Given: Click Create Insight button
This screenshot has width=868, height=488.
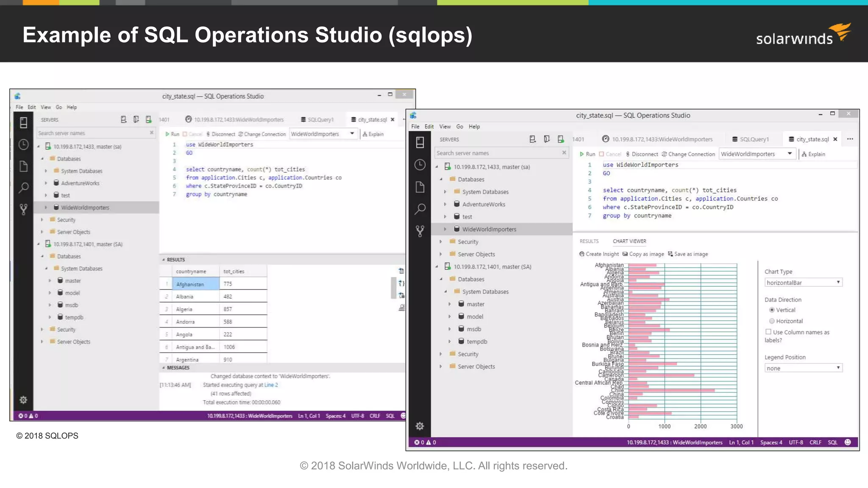Looking at the screenshot, I should coord(599,254).
